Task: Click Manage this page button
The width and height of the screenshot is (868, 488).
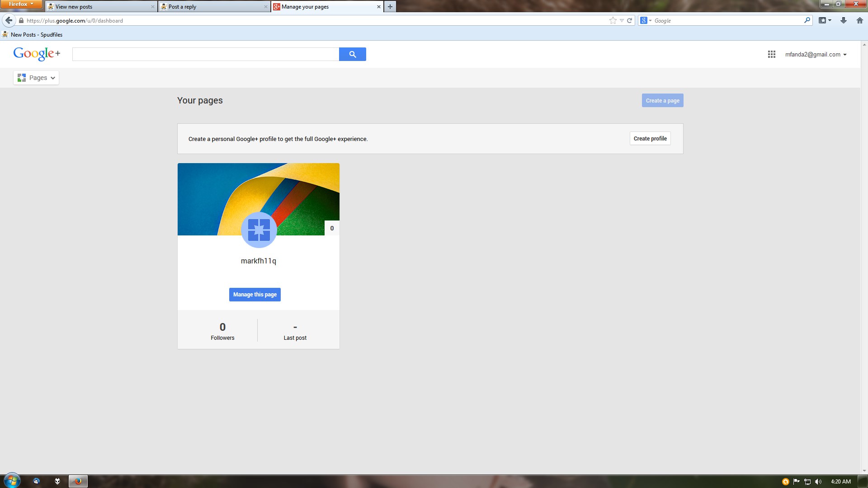Action: coord(255,295)
